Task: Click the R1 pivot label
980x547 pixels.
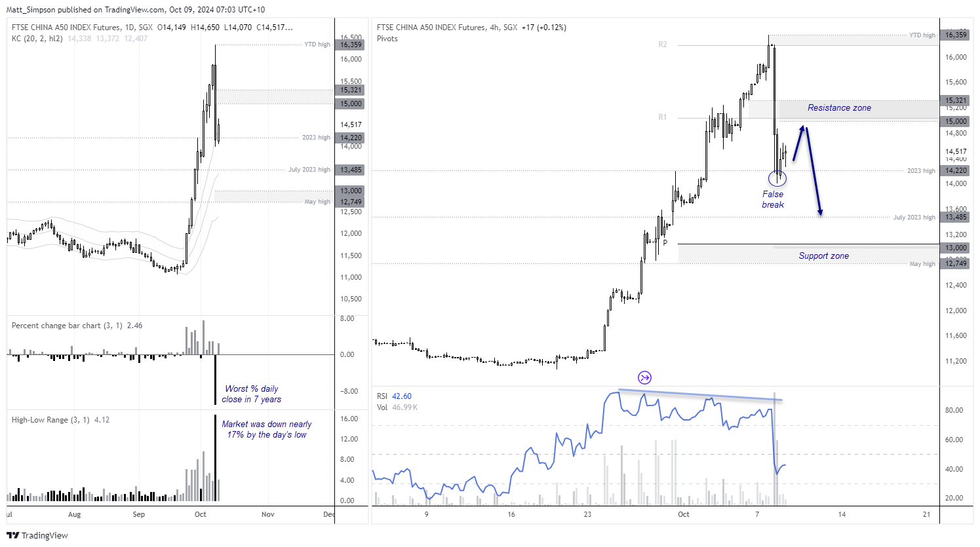Action: point(663,117)
